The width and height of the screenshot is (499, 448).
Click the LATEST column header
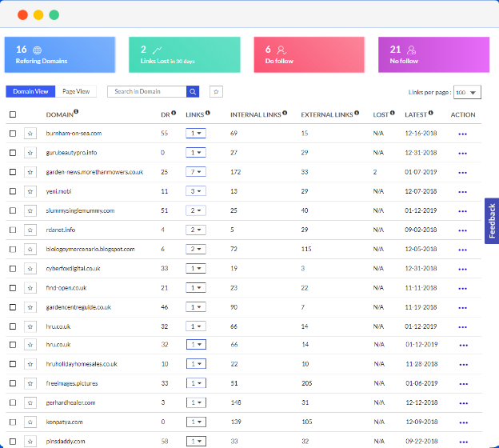[x=416, y=115]
